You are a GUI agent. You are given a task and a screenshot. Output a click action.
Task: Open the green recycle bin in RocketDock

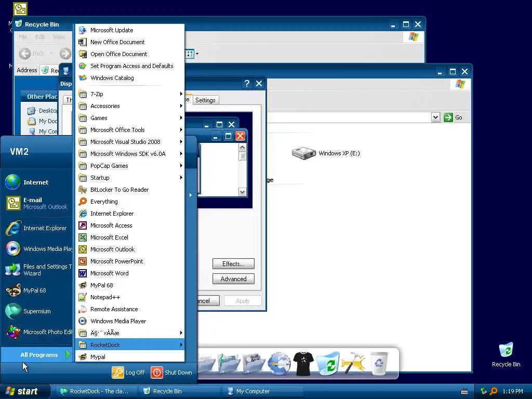[x=328, y=363]
